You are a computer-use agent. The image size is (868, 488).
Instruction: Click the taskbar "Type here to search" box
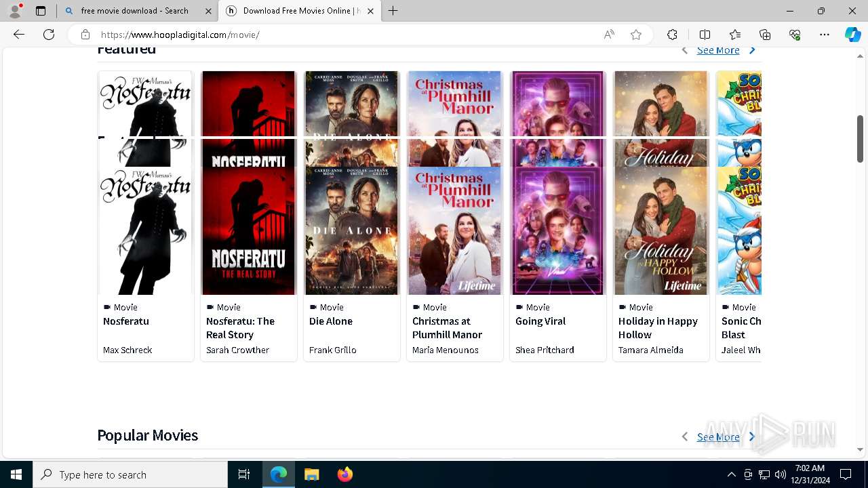(x=130, y=474)
